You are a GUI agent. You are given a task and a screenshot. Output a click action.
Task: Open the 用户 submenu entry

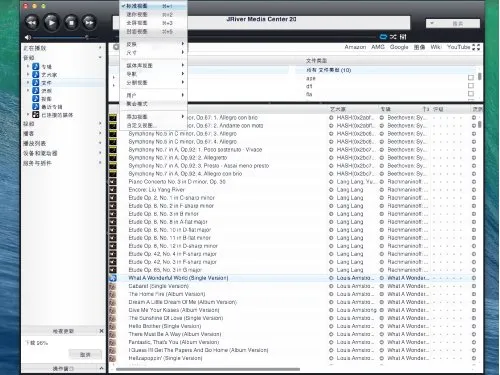coord(153,95)
